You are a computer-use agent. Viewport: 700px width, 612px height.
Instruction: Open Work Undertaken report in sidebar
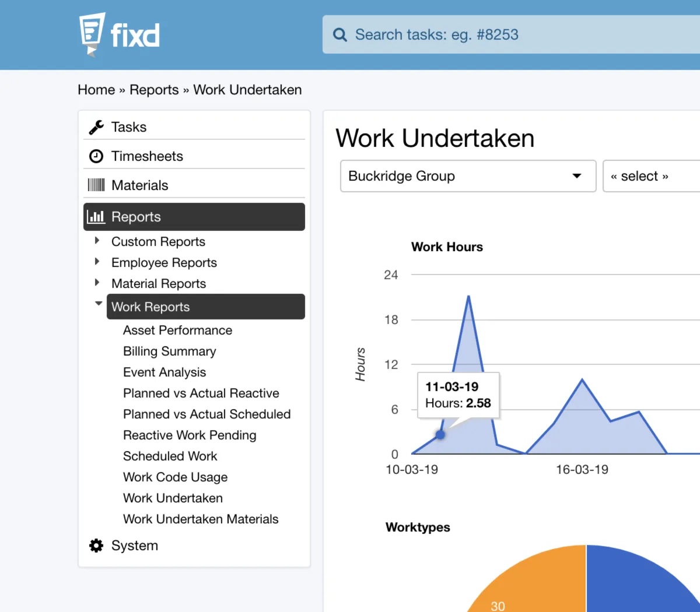click(173, 498)
